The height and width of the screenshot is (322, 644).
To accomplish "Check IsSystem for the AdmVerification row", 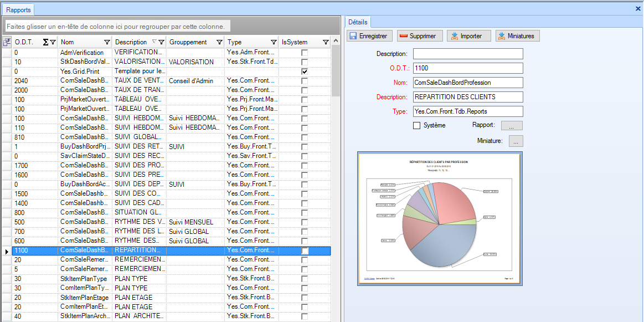I will point(305,53).
